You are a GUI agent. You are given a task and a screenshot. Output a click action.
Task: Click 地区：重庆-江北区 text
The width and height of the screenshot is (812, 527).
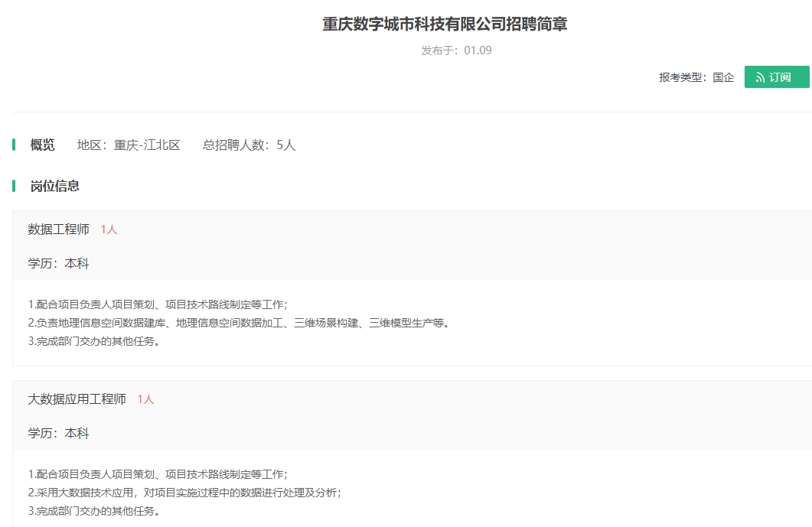[129, 145]
